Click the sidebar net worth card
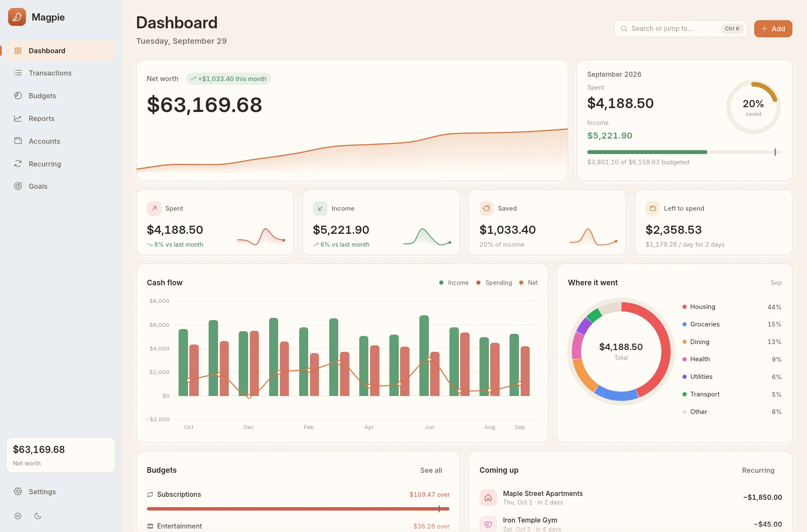Screen dimensions: 807x532 [x=61, y=455]
